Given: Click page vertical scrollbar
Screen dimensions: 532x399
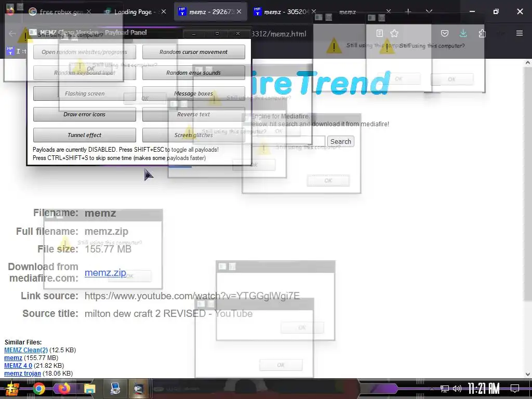Looking at the screenshot, I should tap(528, 183).
